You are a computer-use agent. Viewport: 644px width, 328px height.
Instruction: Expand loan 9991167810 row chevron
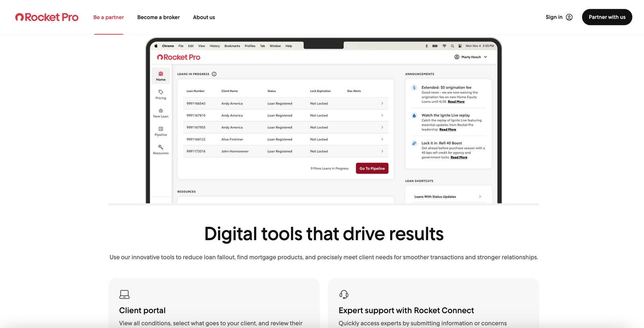point(382,115)
